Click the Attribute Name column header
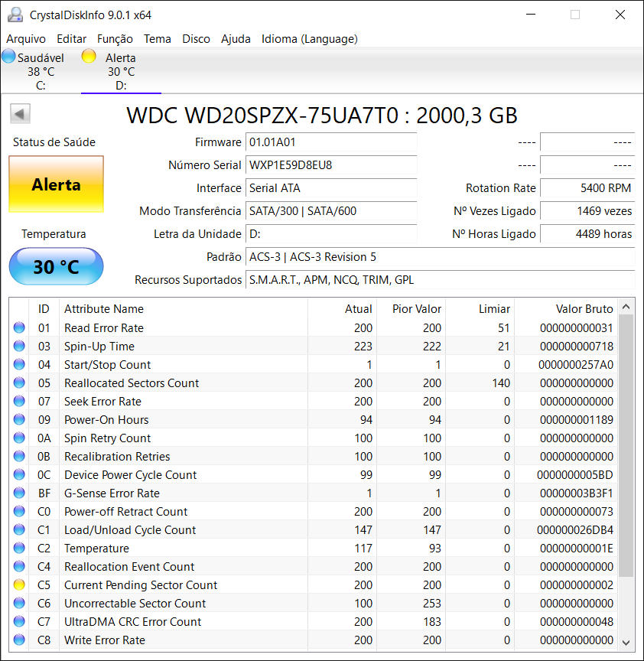Screen dimensions: 644x661 tap(184, 309)
